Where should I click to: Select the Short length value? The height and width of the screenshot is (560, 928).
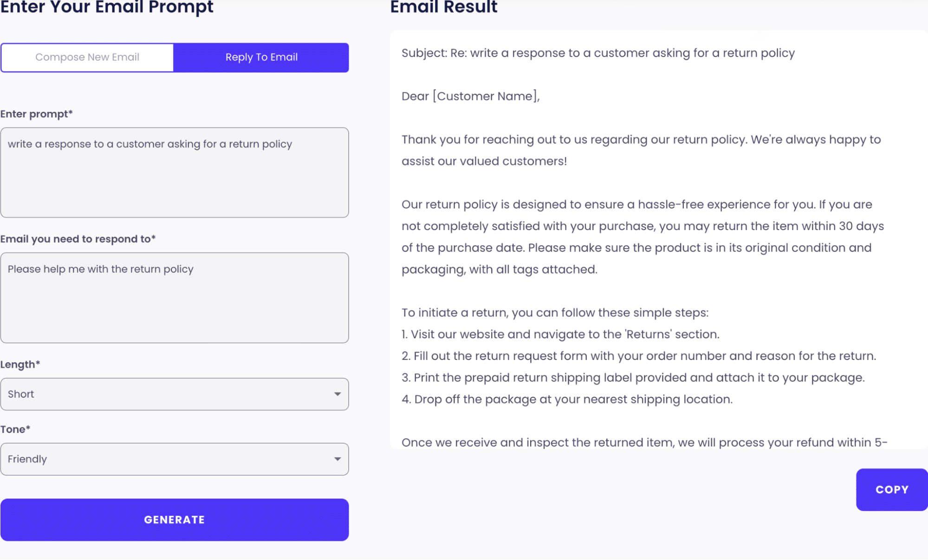pyautogui.click(x=21, y=394)
